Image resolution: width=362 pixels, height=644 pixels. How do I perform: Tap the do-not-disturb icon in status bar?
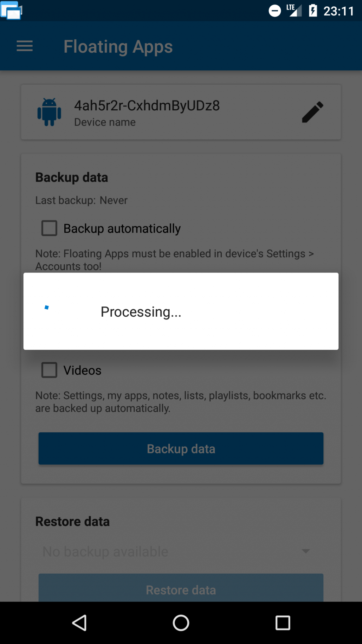(275, 11)
